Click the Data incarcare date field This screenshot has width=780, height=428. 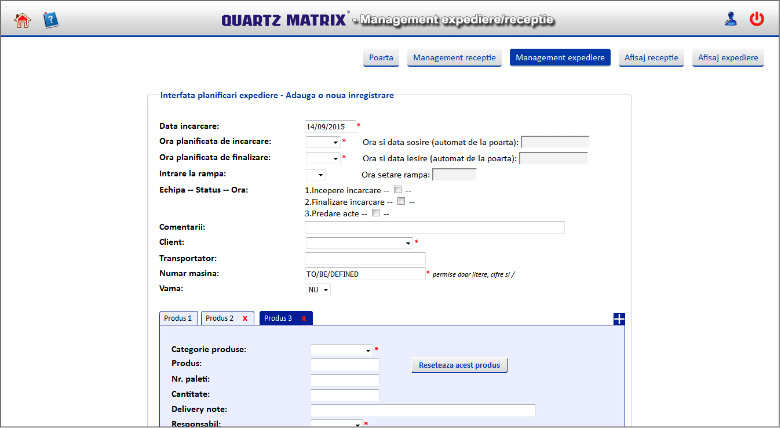click(330, 126)
